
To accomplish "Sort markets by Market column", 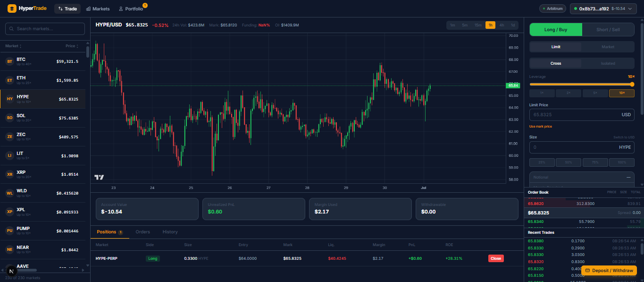I will tap(13, 46).
